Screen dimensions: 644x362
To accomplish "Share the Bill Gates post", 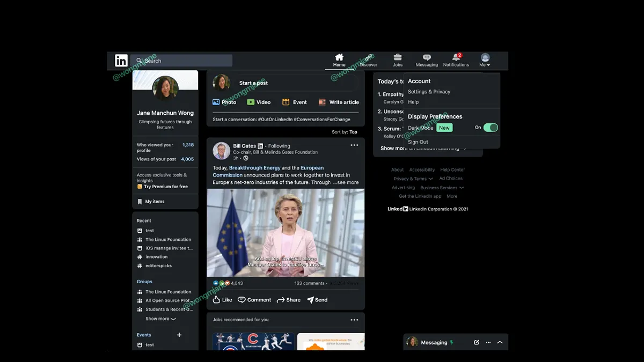I will click(289, 300).
